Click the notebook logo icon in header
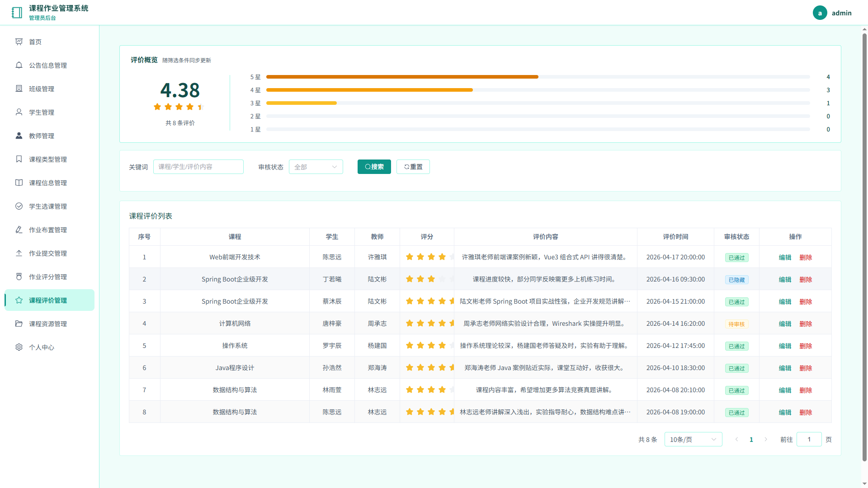This screenshot has height=488, width=868. 17,13
